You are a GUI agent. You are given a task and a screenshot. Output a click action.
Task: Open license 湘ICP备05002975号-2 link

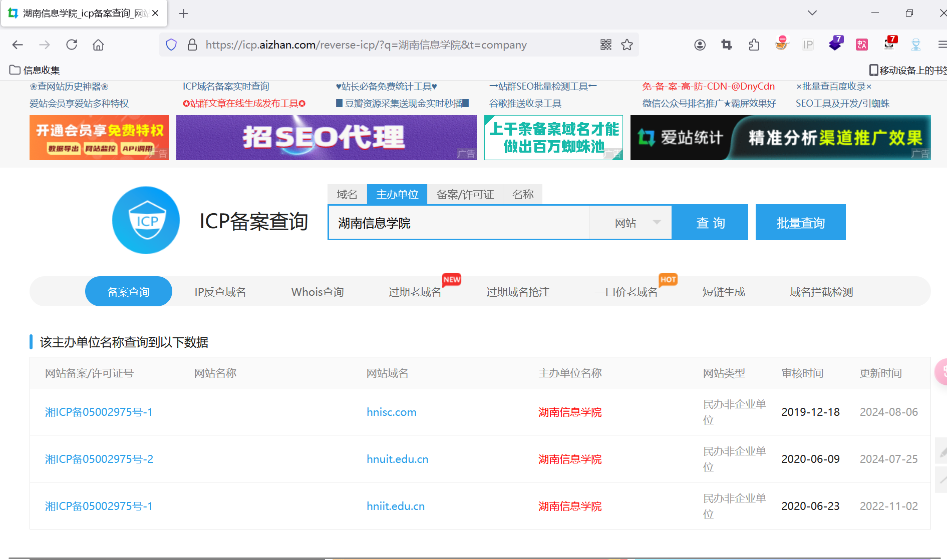coord(99,459)
